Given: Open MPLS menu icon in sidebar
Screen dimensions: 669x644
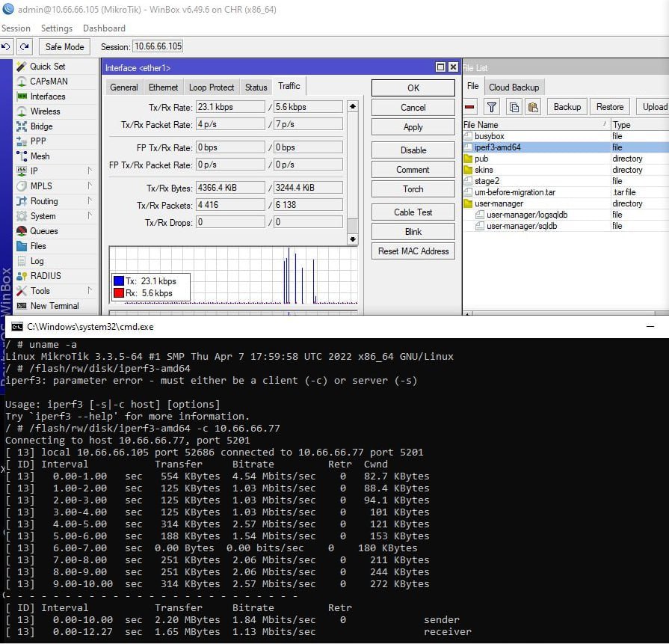Looking at the screenshot, I should (x=22, y=185).
